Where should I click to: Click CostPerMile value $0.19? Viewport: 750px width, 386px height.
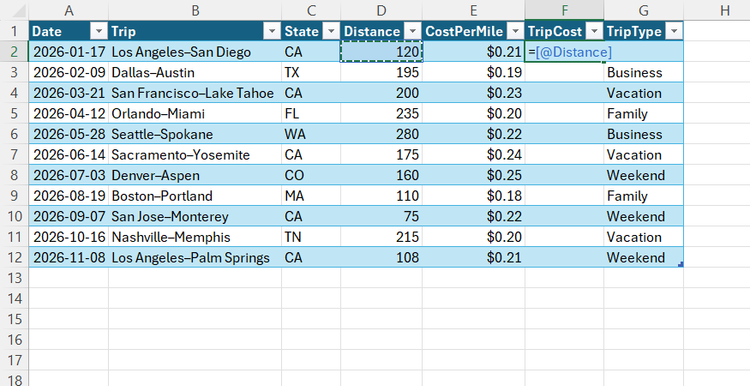pyautogui.click(x=474, y=72)
